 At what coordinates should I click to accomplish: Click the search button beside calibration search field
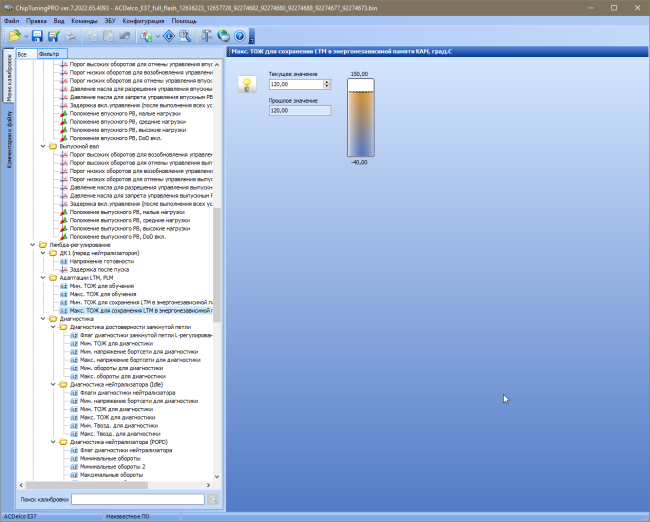213,500
